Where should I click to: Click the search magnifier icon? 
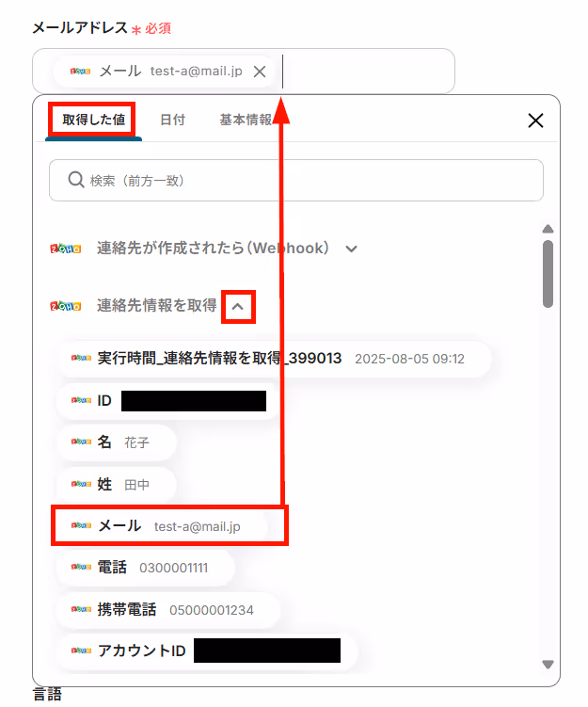(76, 180)
